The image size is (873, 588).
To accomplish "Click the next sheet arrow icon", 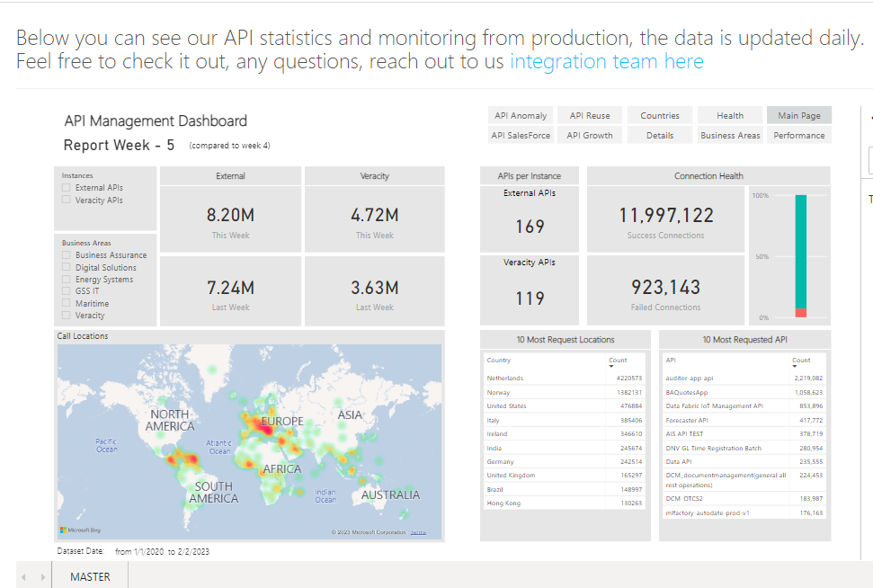I will (x=42, y=576).
